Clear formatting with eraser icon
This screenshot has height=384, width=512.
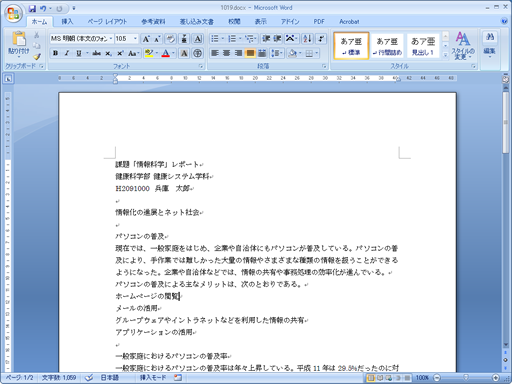click(x=171, y=39)
